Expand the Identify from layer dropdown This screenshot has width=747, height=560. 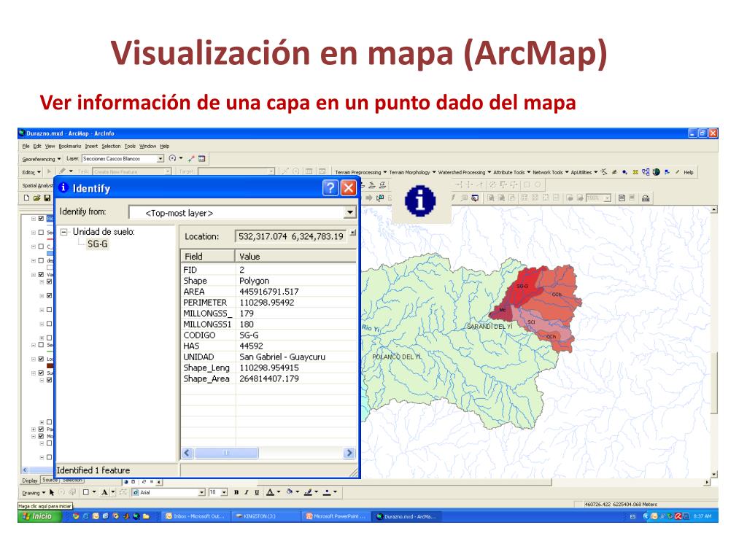(x=350, y=212)
